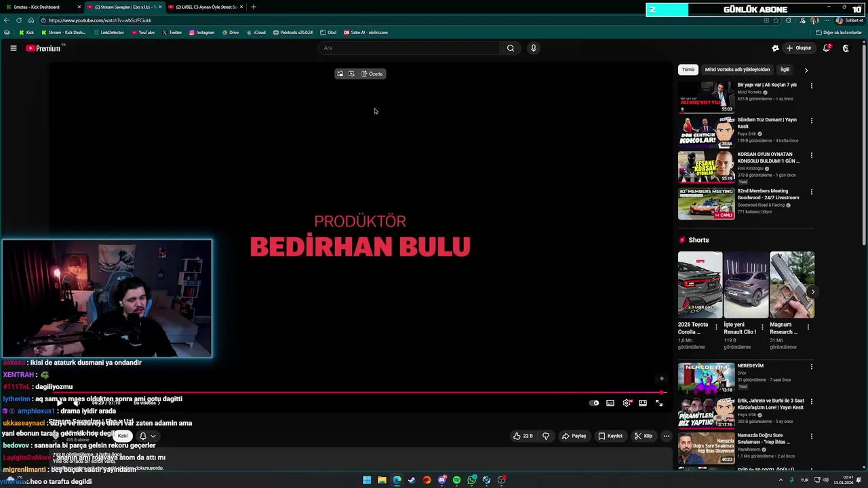Image resolution: width=868 pixels, height=488 pixels.
Task: Select the İlgili filter chip
Action: [785, 70]
